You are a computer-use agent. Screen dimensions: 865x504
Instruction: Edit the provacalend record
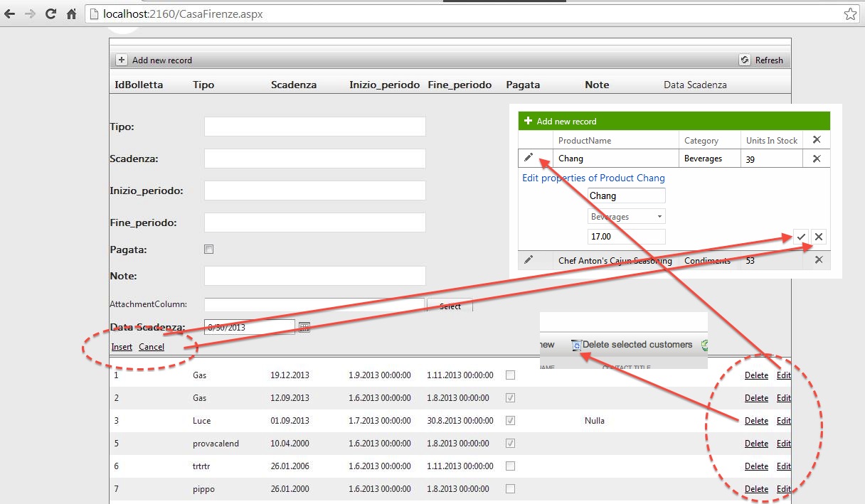(x=783, y=444)
